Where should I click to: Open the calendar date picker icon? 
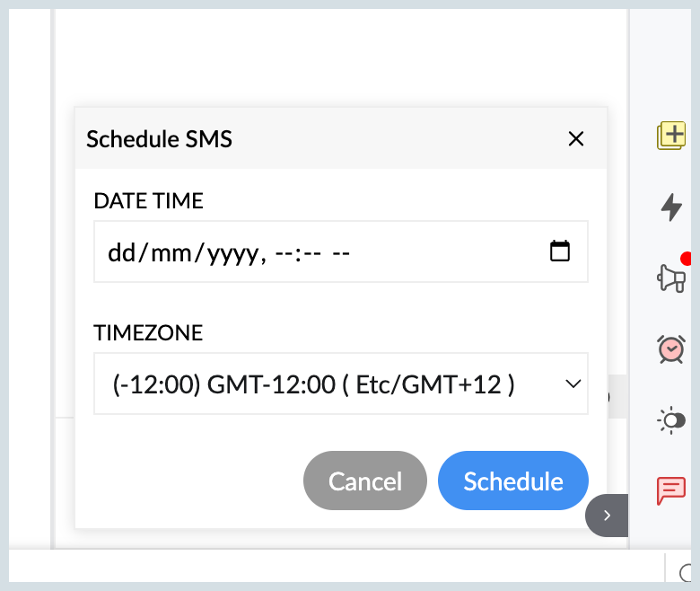click(560, 251)
